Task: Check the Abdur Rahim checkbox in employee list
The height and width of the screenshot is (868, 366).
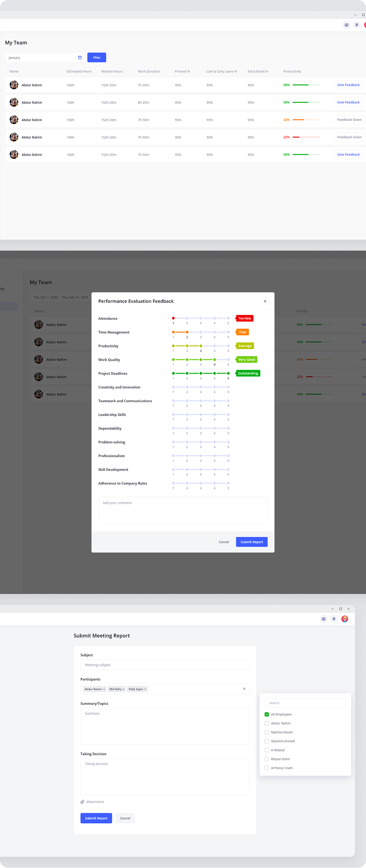Action: point(267,723)
